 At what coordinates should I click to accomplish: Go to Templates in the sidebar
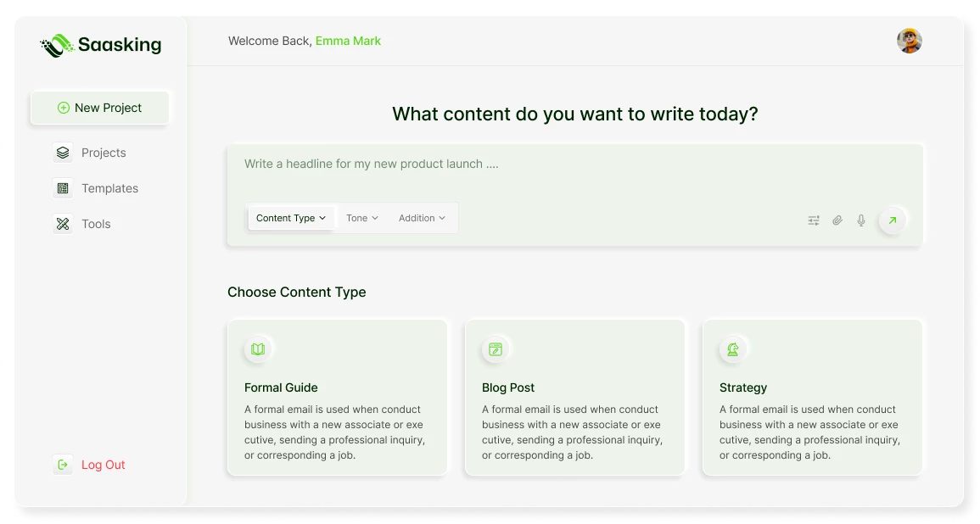109,188
